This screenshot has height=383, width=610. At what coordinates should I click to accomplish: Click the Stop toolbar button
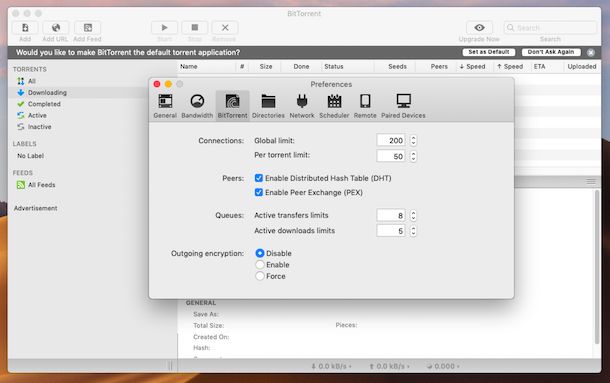click(x=195, y=28)
